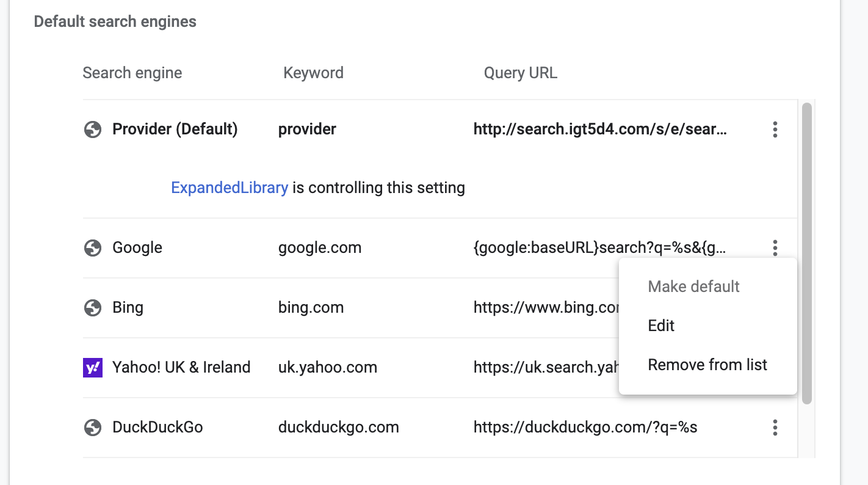Image resolution: width=868 pixels, height=485 pixels.
Task: Close the three-dot menu for Google
Action: click(775, 248)
